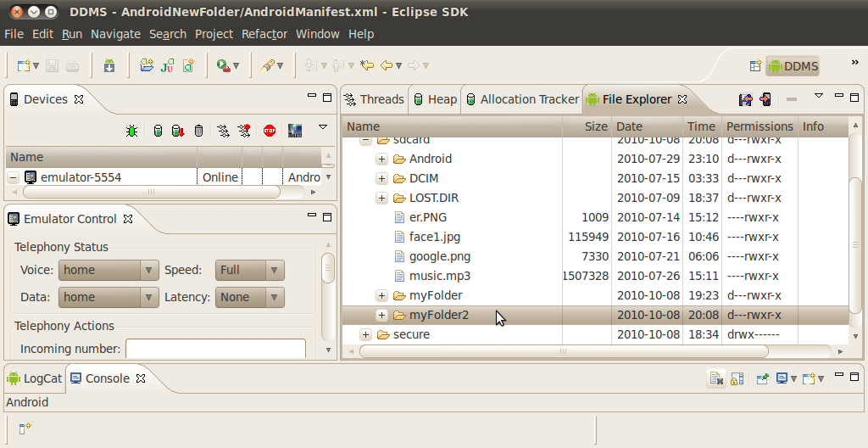Viewport: 868px width, 448px height.
Task: Click the Search flashlight toolbar icon
Action: point(268,66)
